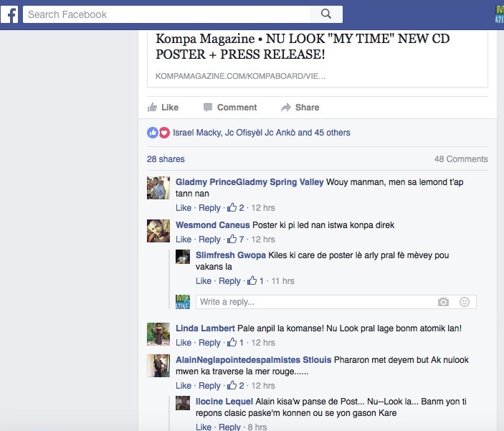Click the red love reaction icon
This screenshot has width=504, height=431.
coord(164,133)
